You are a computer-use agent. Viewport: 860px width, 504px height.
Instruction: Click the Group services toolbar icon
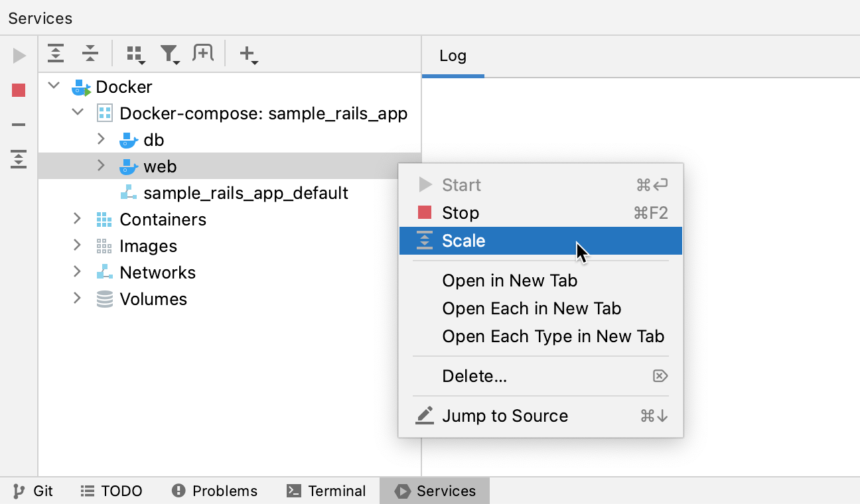click(x=135, y=55)
